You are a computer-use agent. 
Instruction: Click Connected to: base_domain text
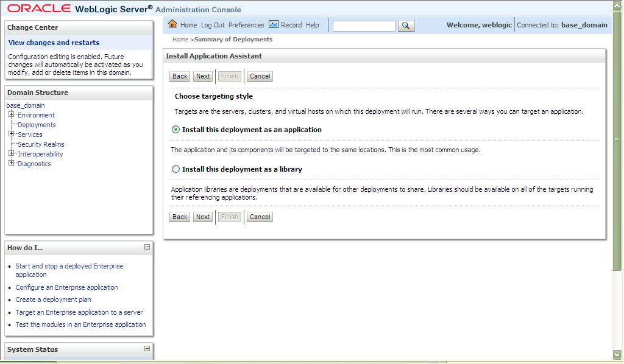click(x=562, y=25)
